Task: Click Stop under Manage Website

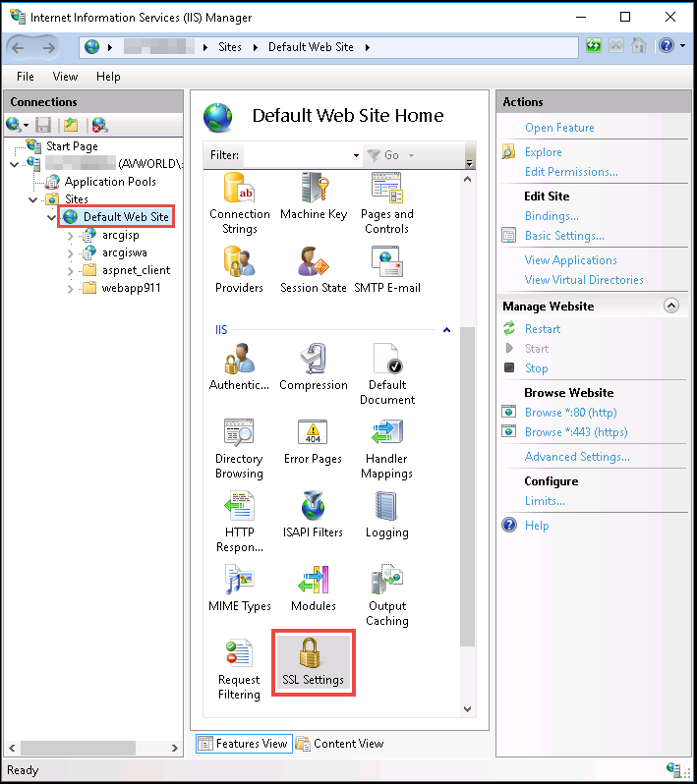Action: point(536,368)
